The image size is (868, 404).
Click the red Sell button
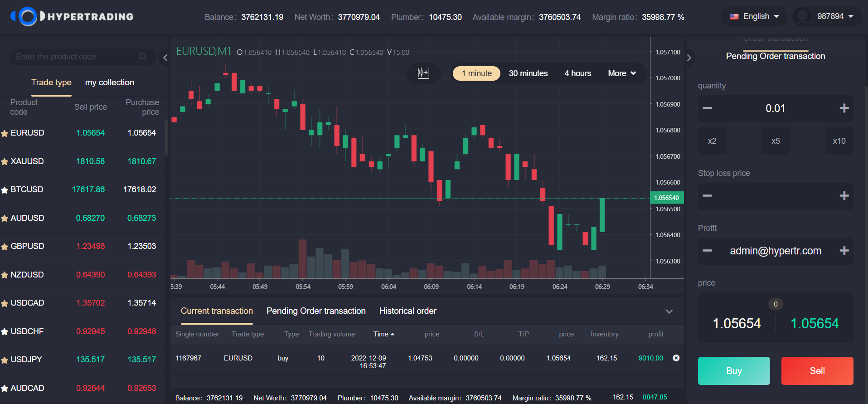tap(817, 371)
